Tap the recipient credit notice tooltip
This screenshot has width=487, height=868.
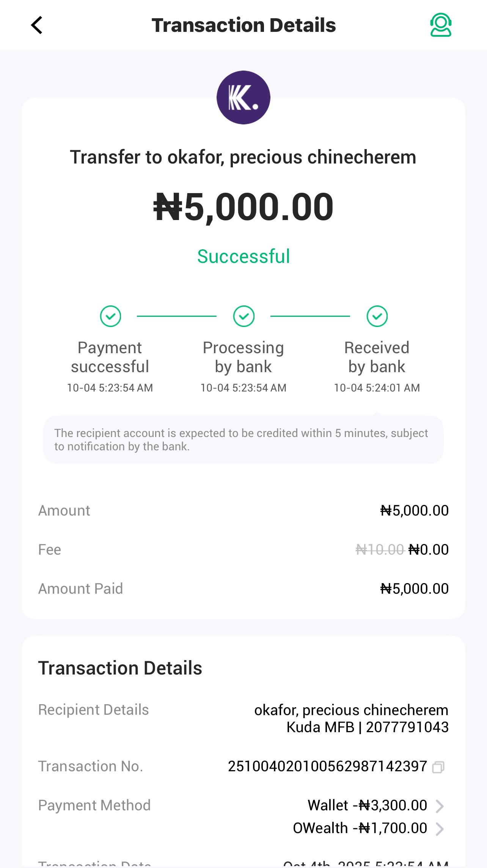click(x=243, y=440)
